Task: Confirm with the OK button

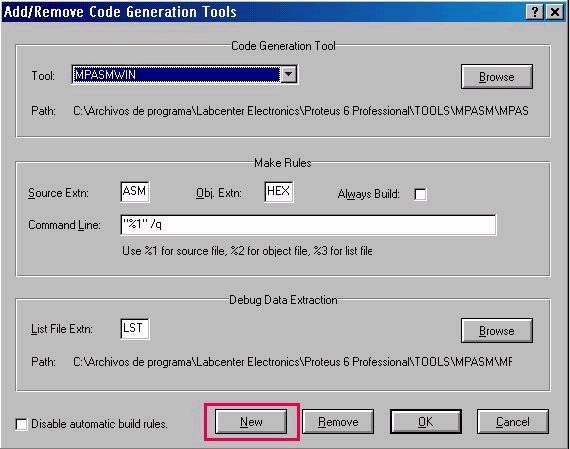Action: click(426, 422)
